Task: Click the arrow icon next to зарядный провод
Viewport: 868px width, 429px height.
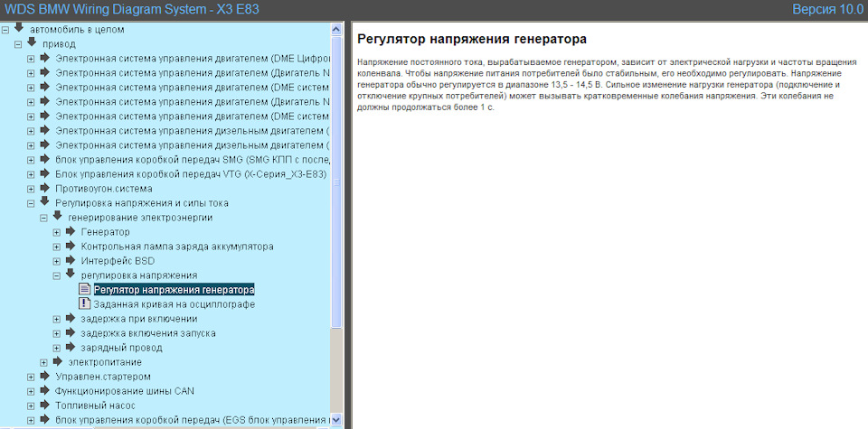Action: click(x=71, y=347)
